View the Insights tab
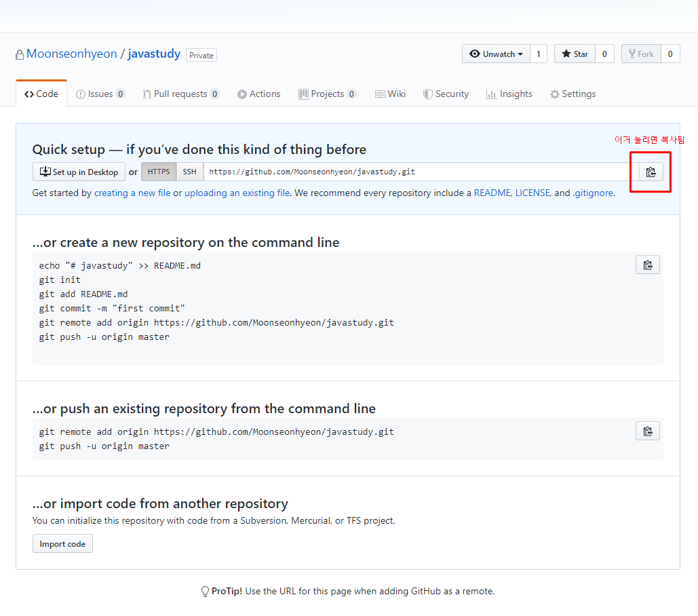Image resolution: width=698 pixels, height=616 pixels. click(509, 94)
